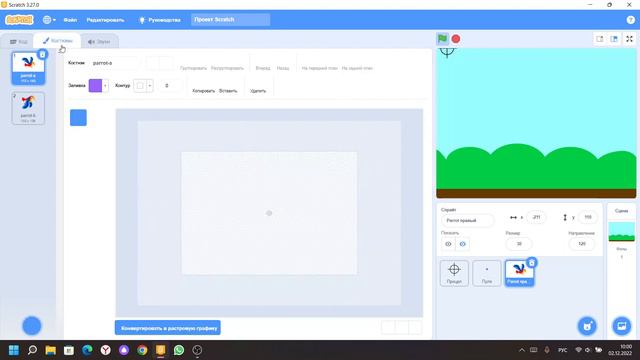640x360 pixels.
Task: Open Google Chrome from the taskbar
Action: point(142,350)
